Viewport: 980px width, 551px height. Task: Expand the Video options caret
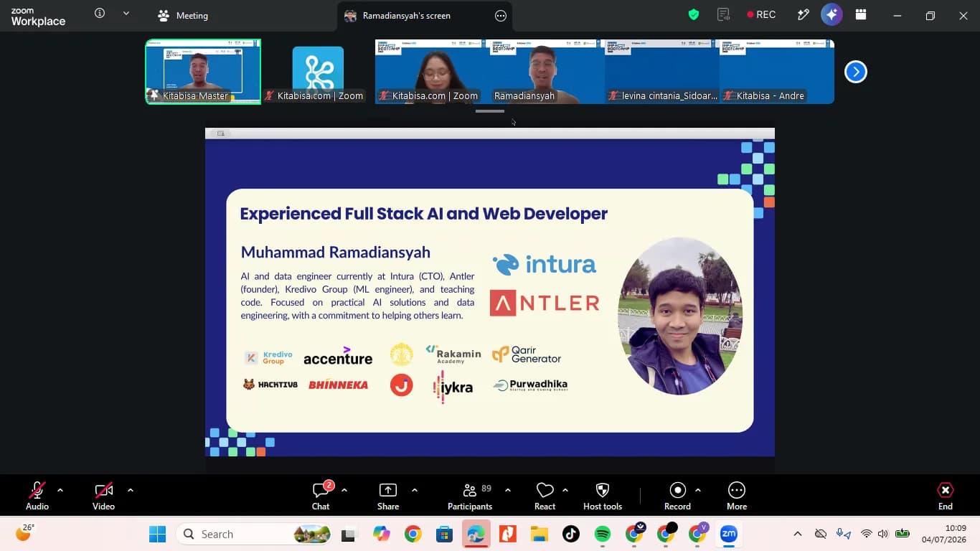(x=131, y=490)
